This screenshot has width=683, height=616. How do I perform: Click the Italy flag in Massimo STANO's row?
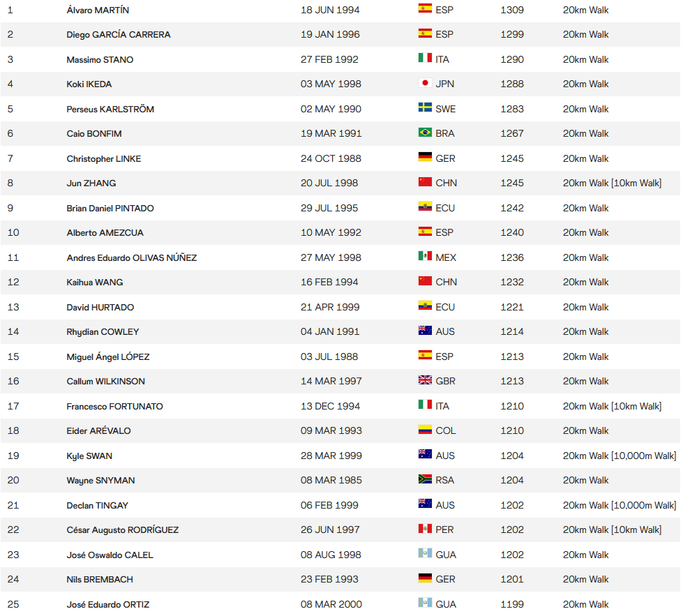[425, 58]
